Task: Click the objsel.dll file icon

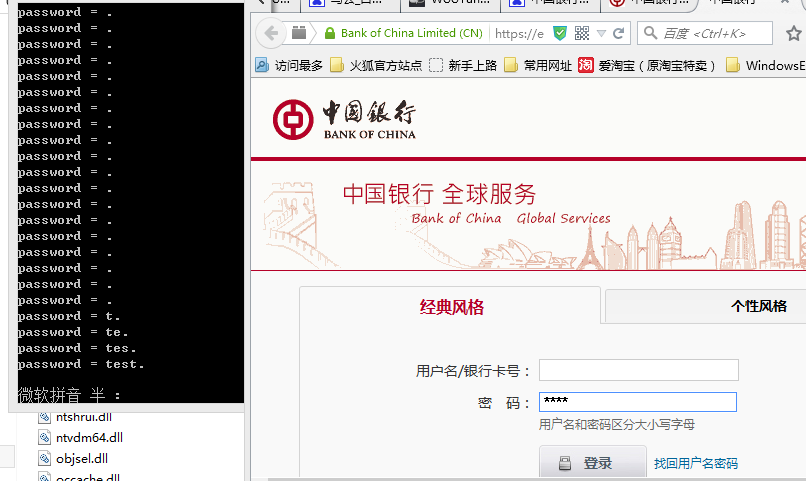Action: (45, 458)
